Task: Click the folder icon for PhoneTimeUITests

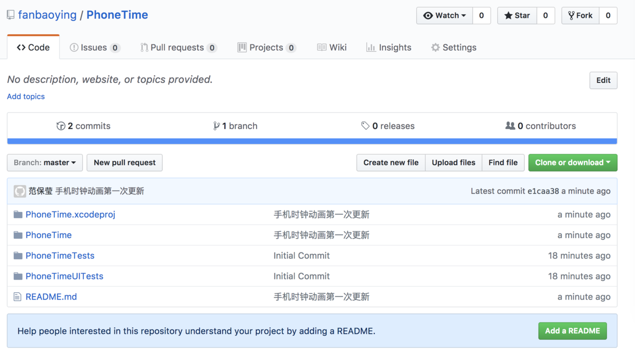Action: tap(18, 276)
